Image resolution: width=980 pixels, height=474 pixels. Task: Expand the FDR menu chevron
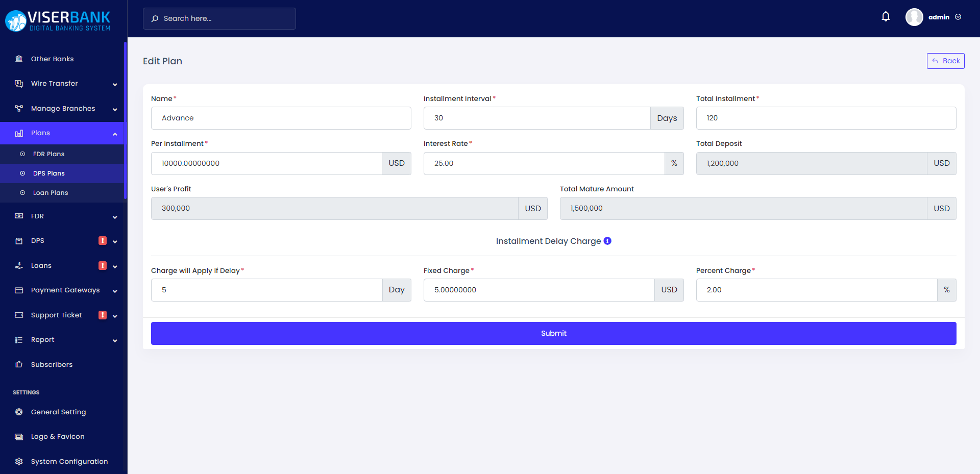point(115,217)
